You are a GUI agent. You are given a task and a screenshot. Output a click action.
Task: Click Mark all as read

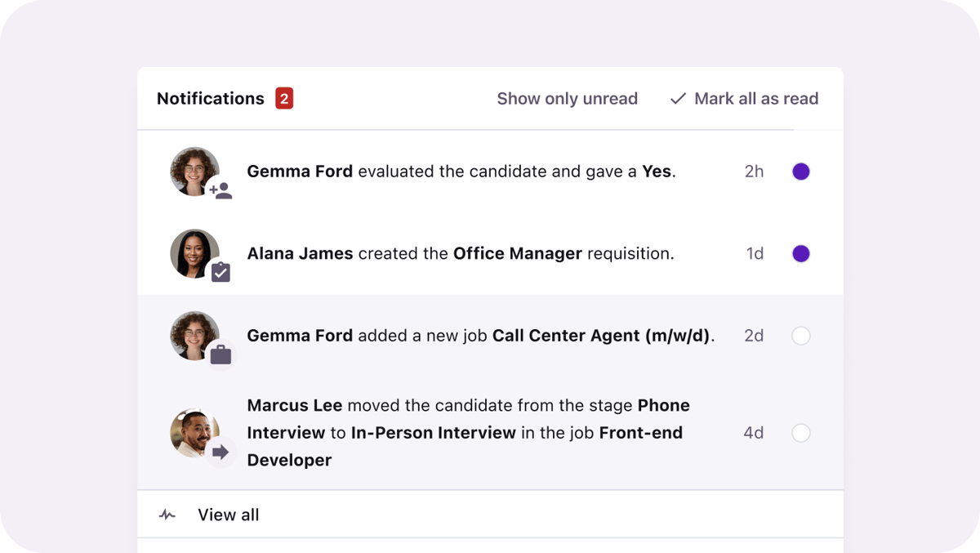[756, 98]
